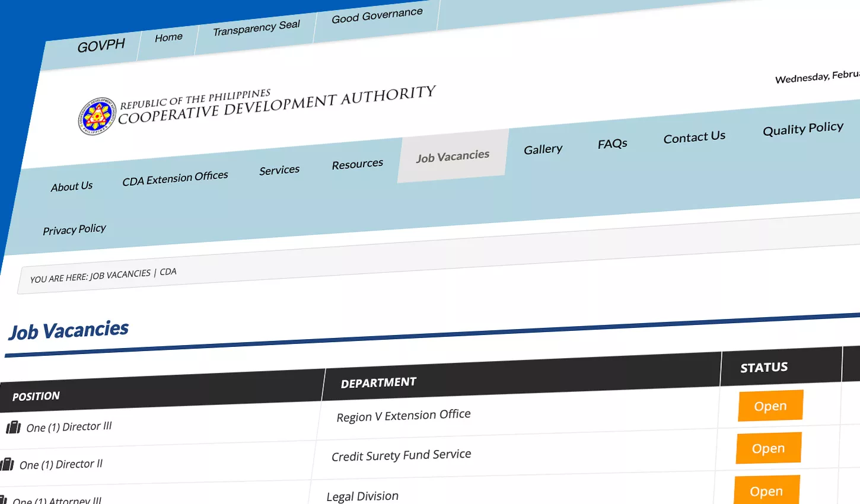This screenshot has height=504, width=860.
Task: Open CDA Extension Offices
Action: click(x=175, y=176)
